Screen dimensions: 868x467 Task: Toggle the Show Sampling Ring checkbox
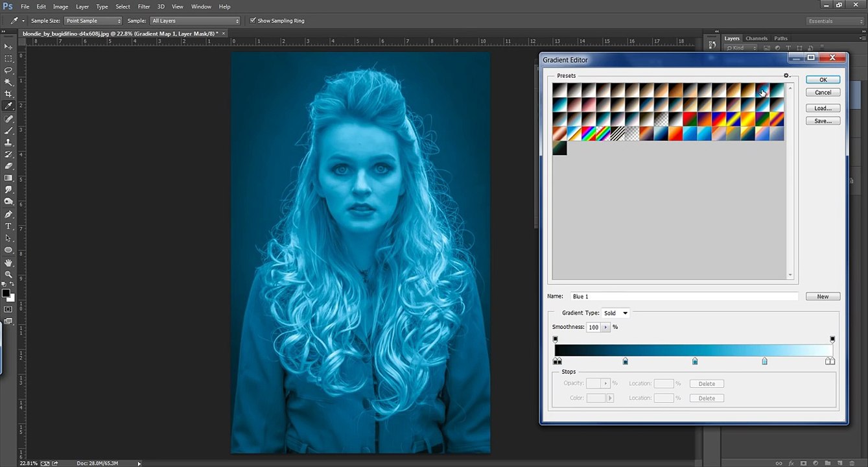[253, 21]
